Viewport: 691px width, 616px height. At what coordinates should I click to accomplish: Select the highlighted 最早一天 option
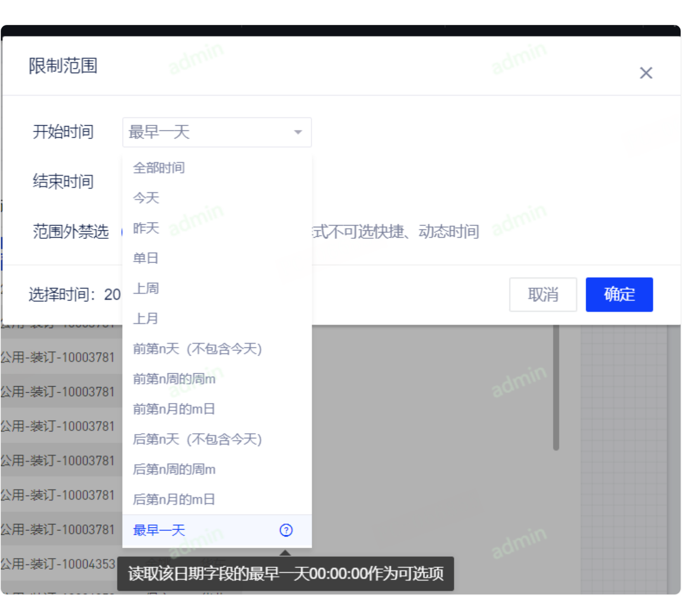[159, 530]
